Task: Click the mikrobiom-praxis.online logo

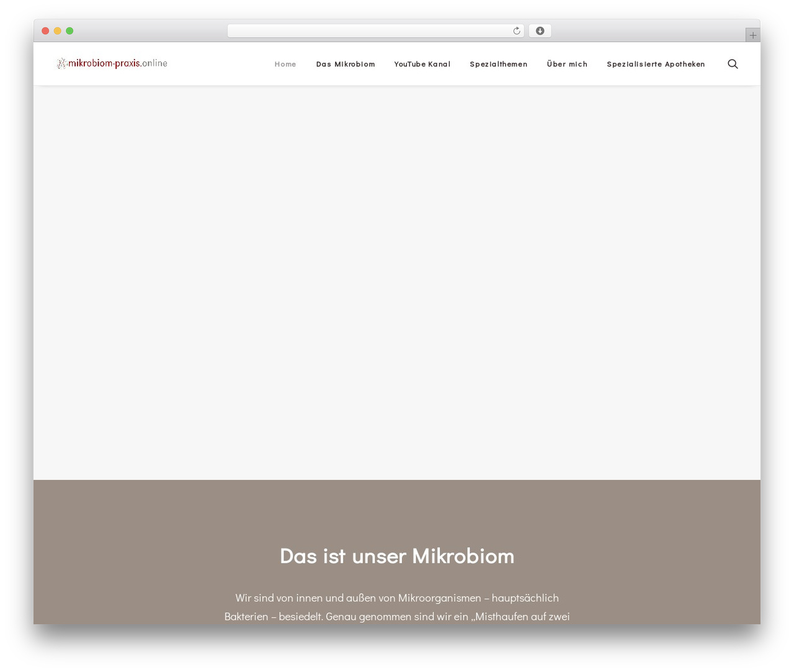Action: point(112,63)
